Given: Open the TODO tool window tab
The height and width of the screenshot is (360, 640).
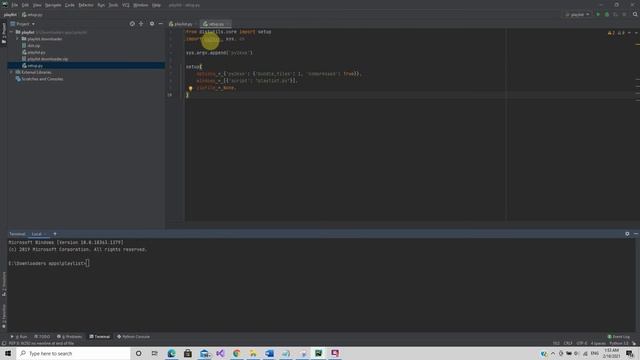Looking at the screenshot, I should coord(42,337).
